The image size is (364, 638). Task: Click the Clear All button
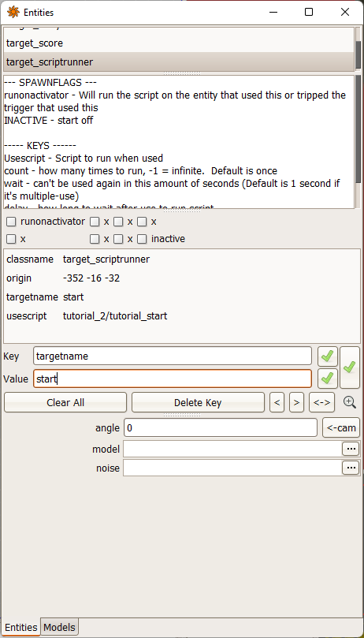(65, 402)
